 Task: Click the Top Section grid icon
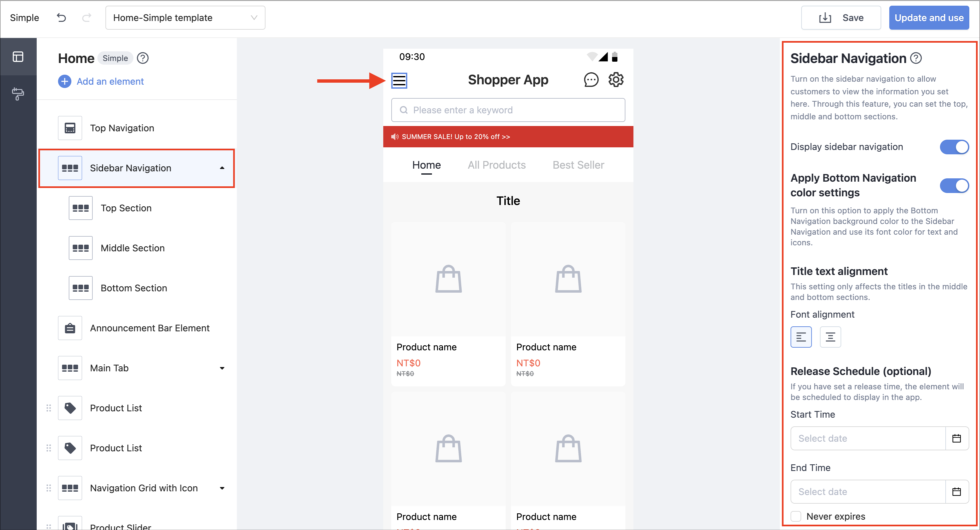[x=81, y=208]
